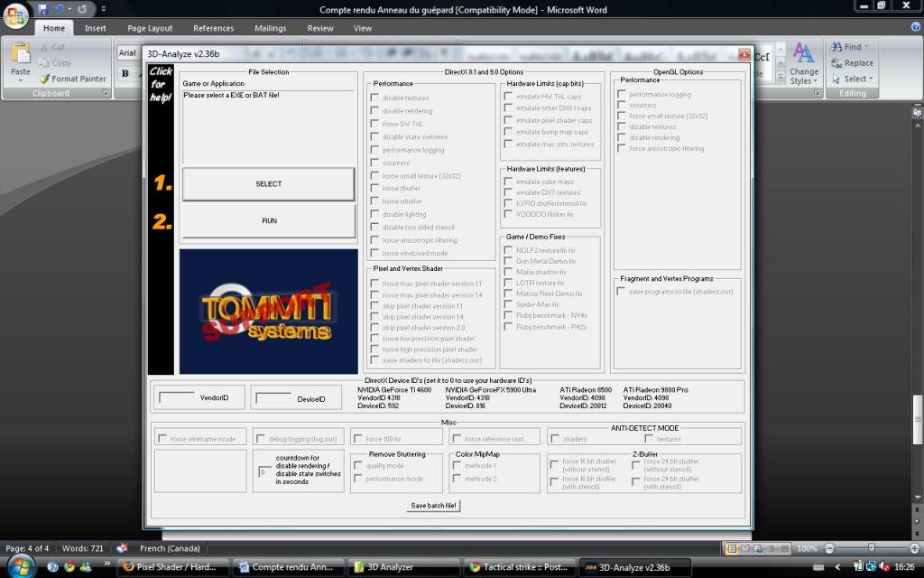Click the Redo icon in Quick Access Toolbar
Viewport: 924px width, 578px height.
pyautogui.click(x=82, y=9)
